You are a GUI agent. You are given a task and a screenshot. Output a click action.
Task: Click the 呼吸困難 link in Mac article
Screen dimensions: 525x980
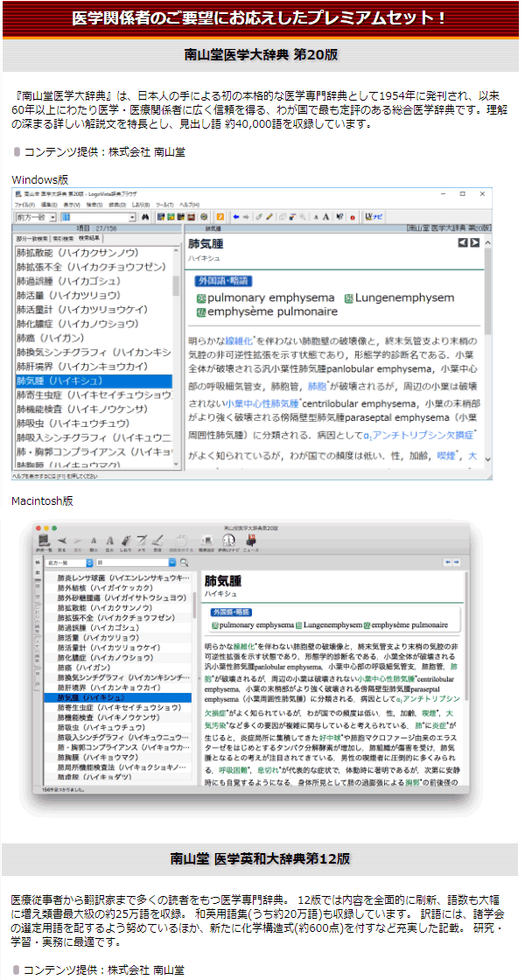click(234, 769)
